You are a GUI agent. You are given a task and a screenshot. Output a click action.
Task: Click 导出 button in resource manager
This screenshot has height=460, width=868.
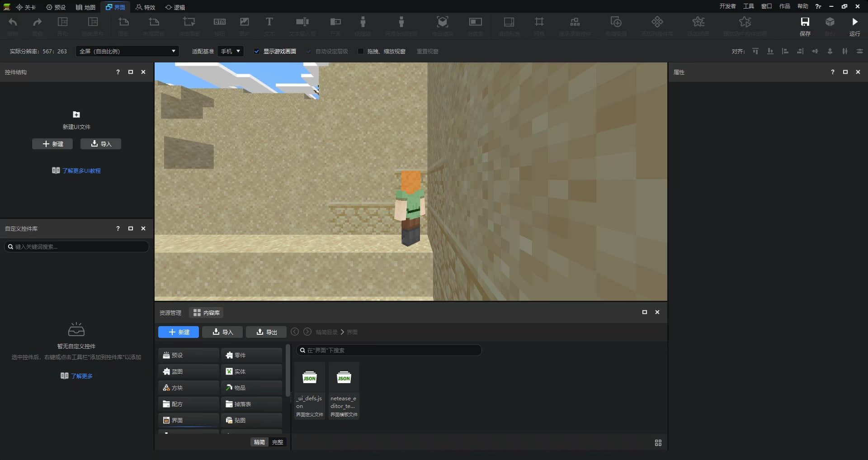[266, 332]
